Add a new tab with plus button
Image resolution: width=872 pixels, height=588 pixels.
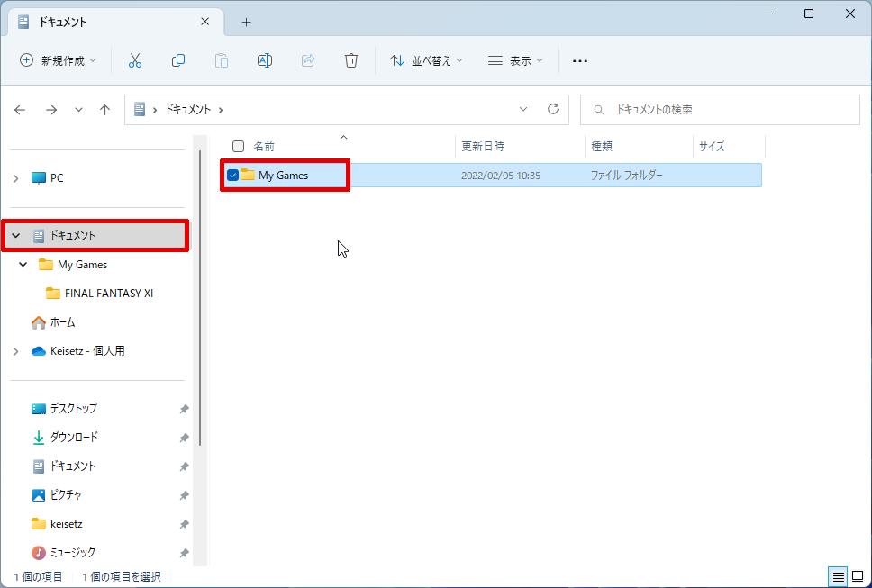point(246,22)
